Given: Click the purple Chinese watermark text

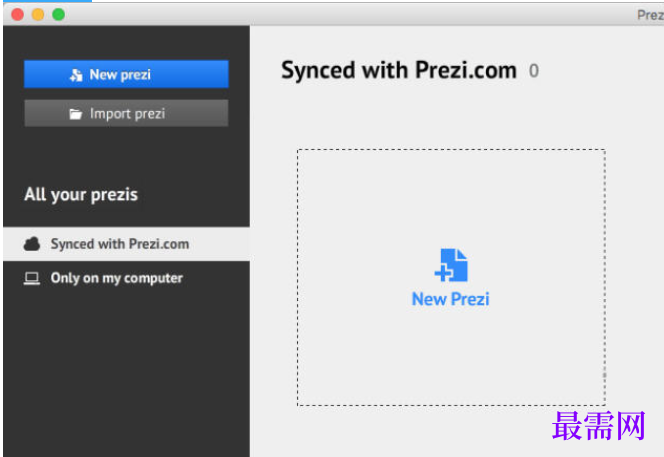Looking at the screenshot, I should pyautogui.click(x=599, y=426).
